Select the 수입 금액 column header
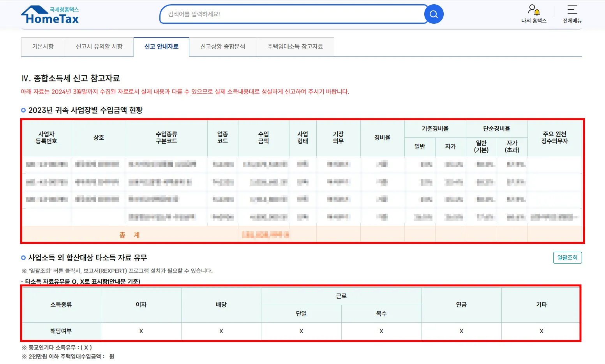This screenshot has width=605, height=364. pyautogui.click(x=264, y=138)
